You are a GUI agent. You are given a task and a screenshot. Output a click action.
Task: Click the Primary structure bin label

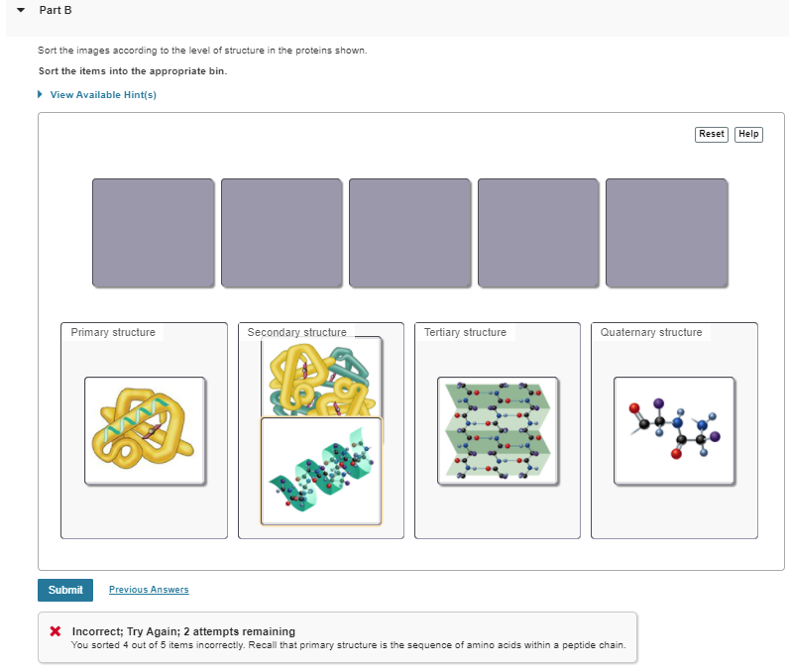[x=113, y=332]
